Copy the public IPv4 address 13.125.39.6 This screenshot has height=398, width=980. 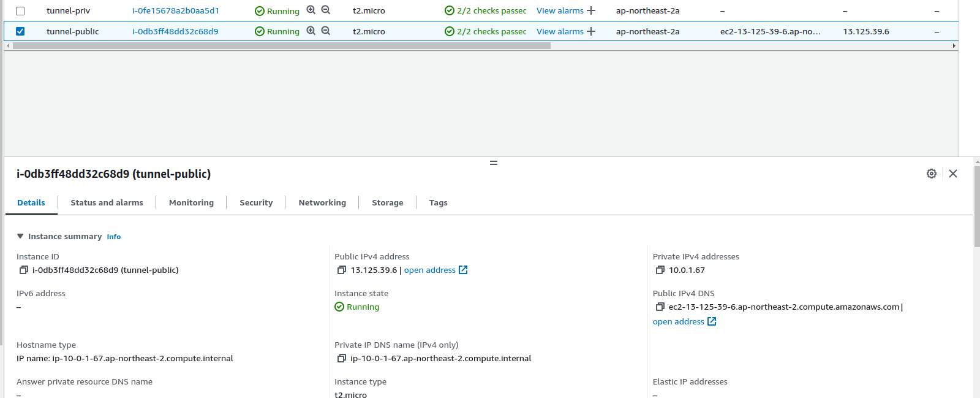342,270
